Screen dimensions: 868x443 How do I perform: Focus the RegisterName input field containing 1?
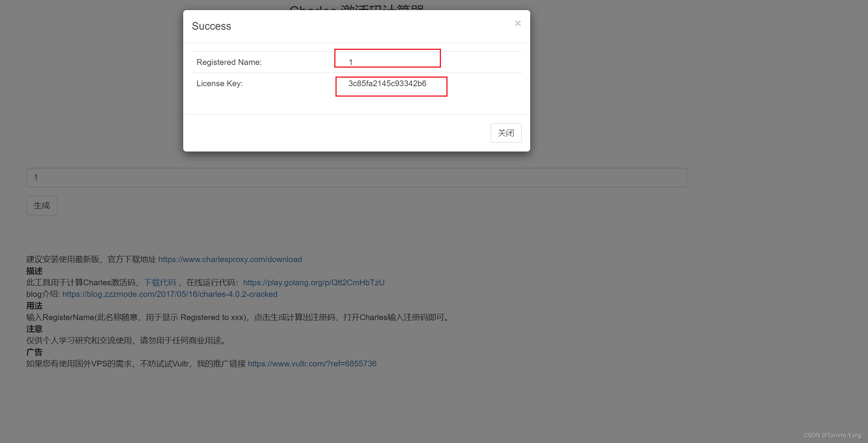[x=356, y=178]
